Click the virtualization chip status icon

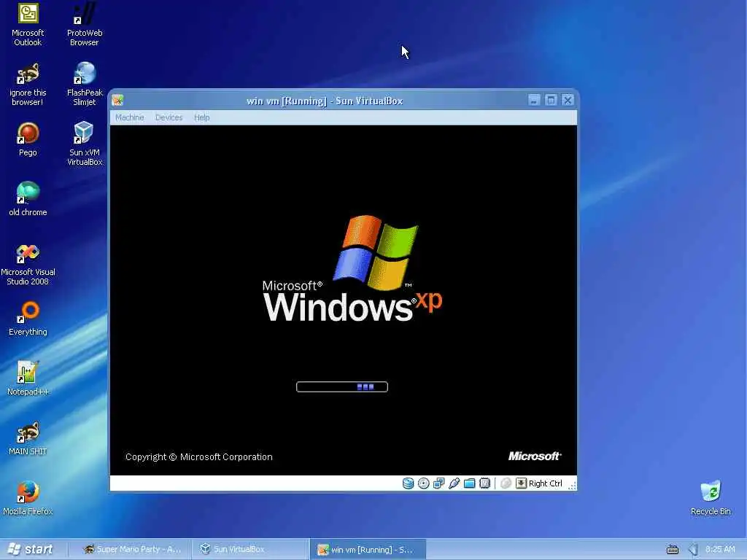(484, 483)
